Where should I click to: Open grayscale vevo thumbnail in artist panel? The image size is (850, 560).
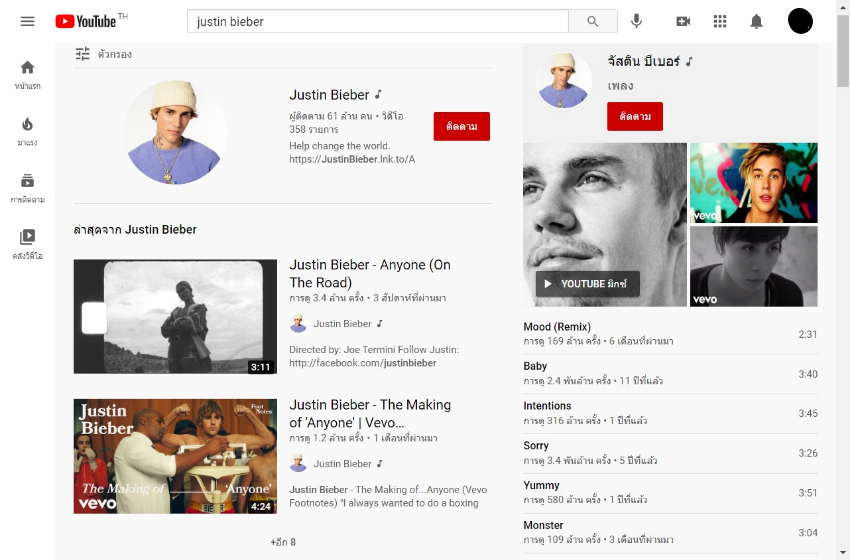(754, 266)
